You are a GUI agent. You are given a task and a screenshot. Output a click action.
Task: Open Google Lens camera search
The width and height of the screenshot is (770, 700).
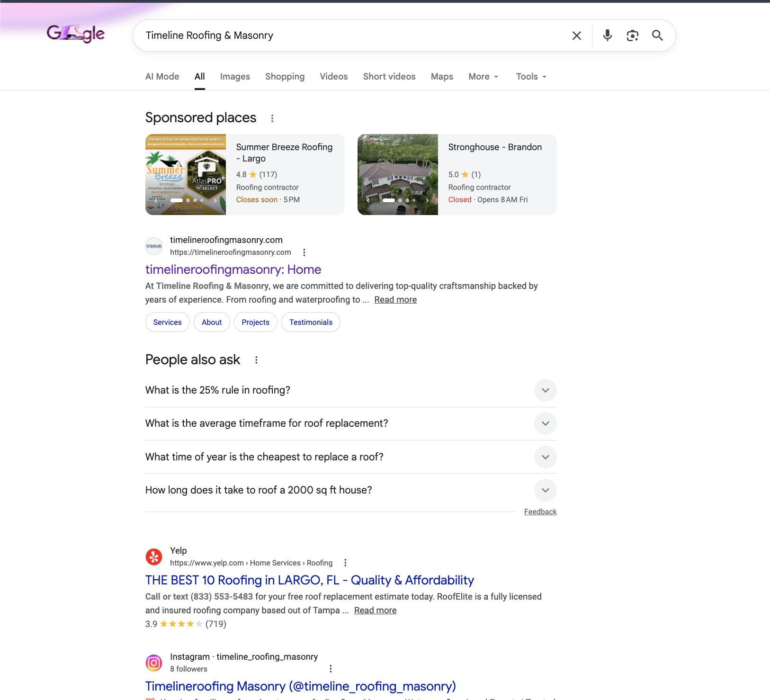[633, 35]
